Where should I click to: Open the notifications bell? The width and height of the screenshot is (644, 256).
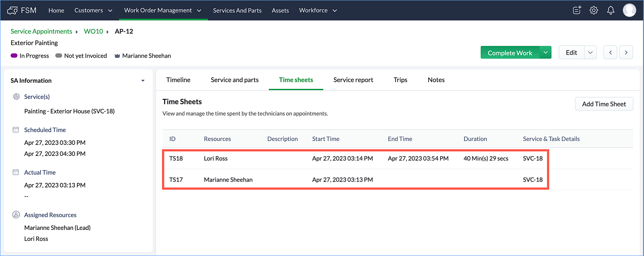click(x=611, y=10)
